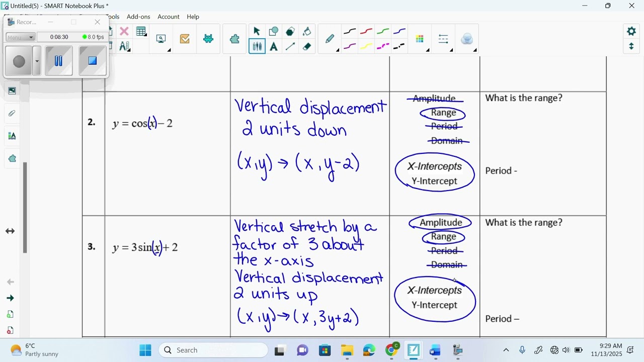Pick the black dashed pen style
Image resolution: width=644 pixels, height=362 pixels.
click(399, 47)
